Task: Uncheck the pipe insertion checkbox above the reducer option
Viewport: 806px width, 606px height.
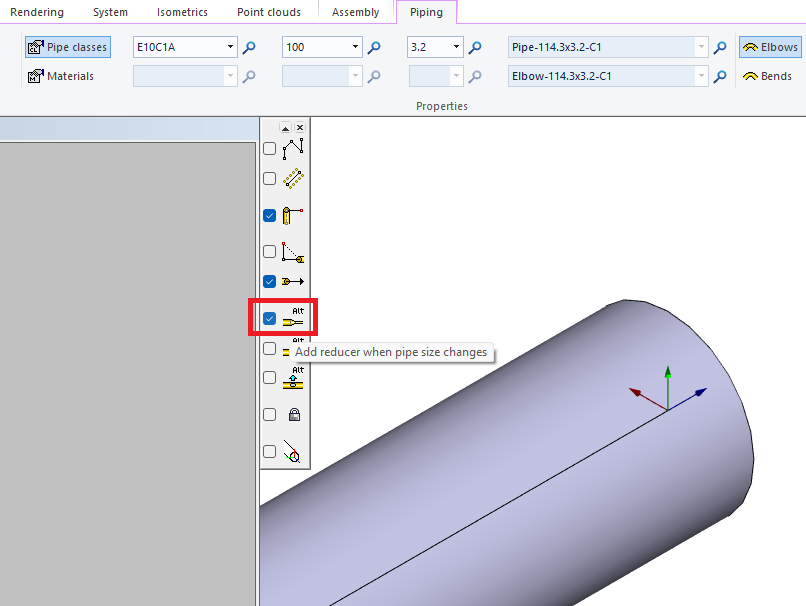Action: pos(269,281)
